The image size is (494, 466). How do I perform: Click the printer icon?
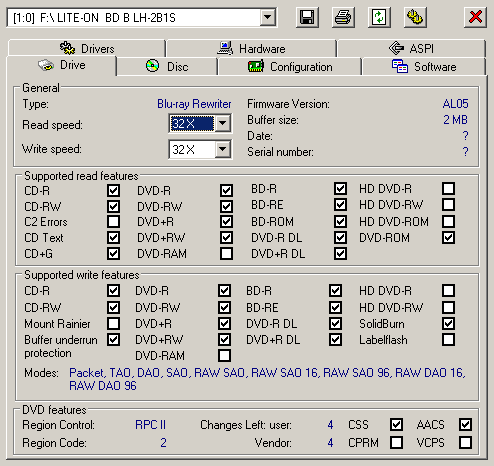pos(343,17)
